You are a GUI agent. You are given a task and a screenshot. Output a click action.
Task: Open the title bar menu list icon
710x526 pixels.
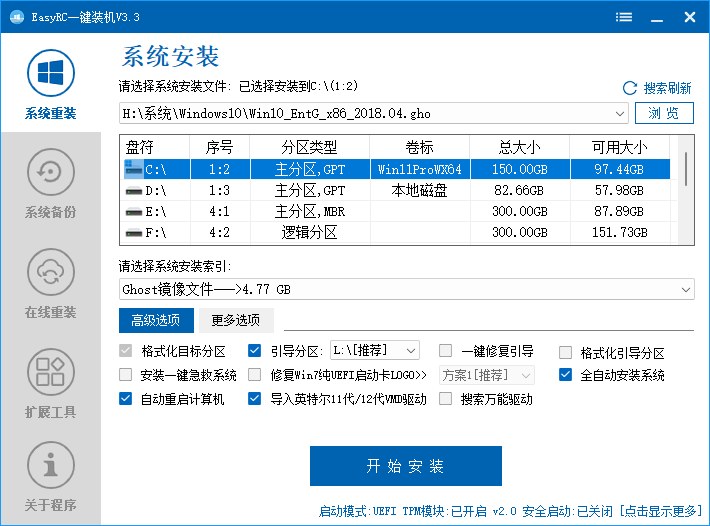[x=624, y=17]
